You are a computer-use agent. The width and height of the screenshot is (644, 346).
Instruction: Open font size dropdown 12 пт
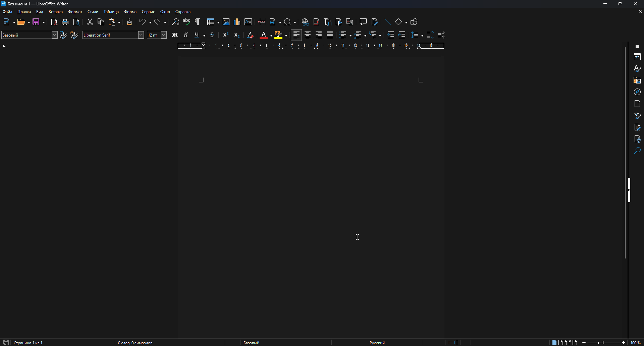point(163,35)
